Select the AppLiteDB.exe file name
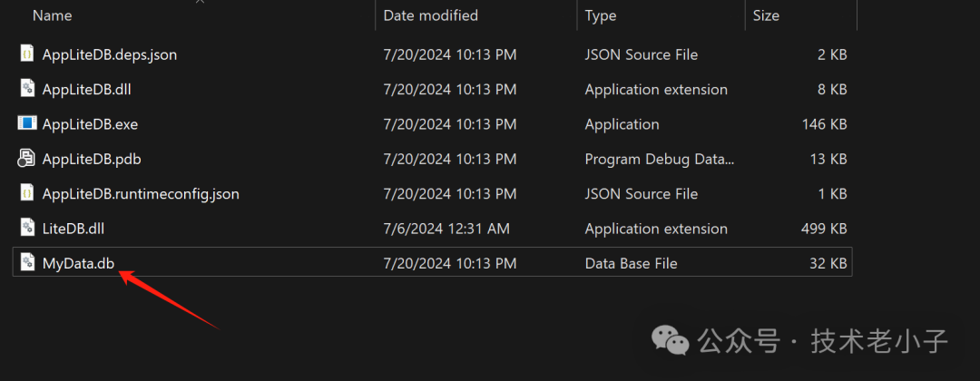 coord(90,124)
